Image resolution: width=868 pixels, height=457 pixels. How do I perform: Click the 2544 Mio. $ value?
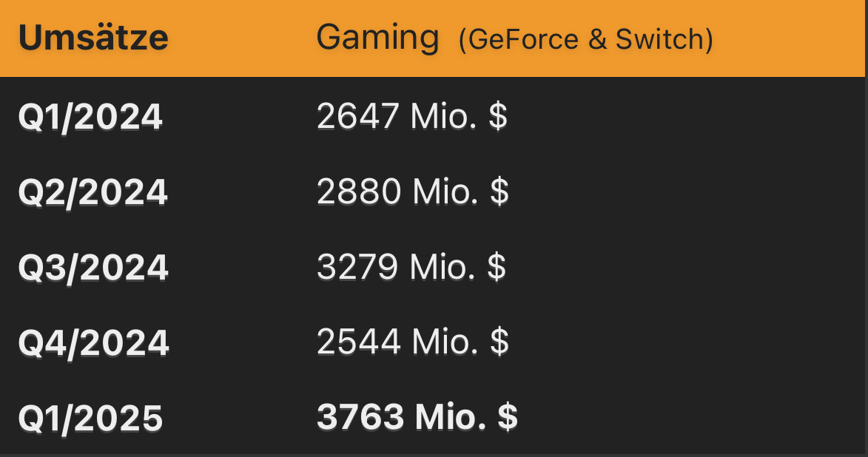413,342
